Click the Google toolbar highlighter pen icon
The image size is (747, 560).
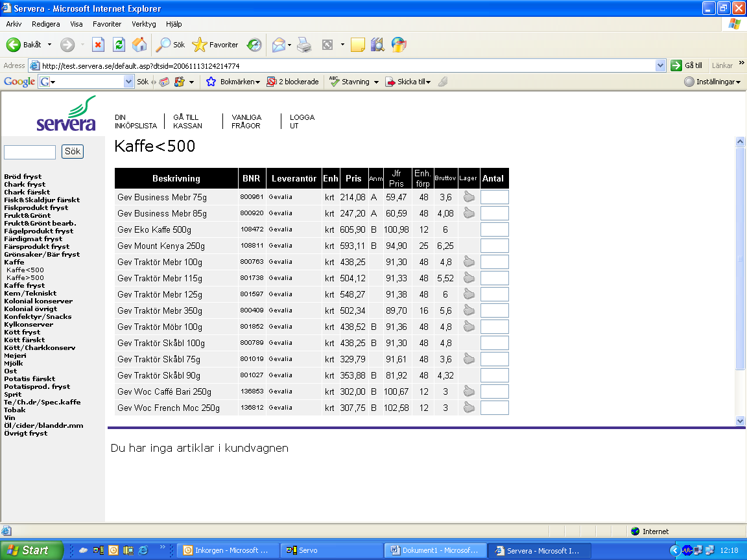[x=443, y=82]
